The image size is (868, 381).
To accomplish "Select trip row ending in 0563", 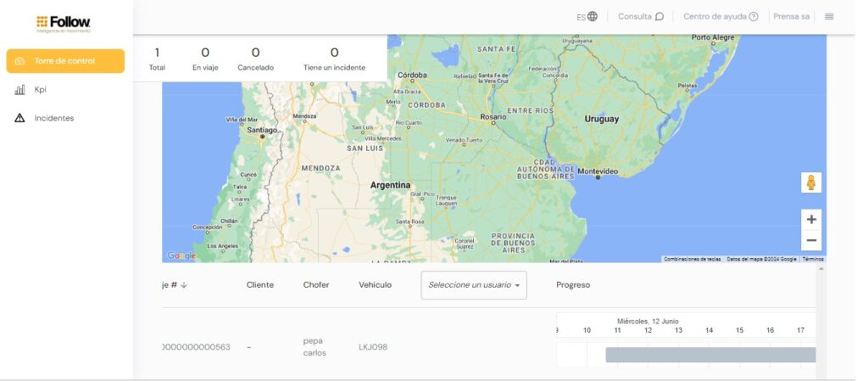I will 196,347.
